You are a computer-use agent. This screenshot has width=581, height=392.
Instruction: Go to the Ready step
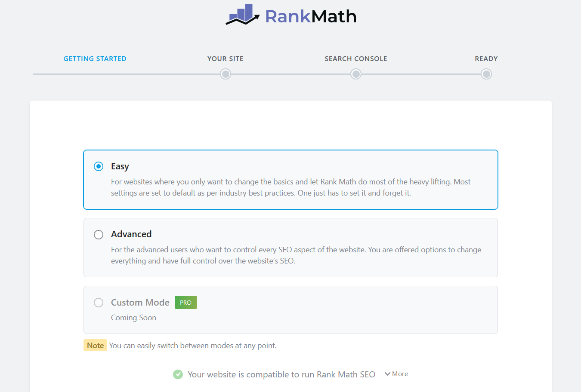coord(486,59)
